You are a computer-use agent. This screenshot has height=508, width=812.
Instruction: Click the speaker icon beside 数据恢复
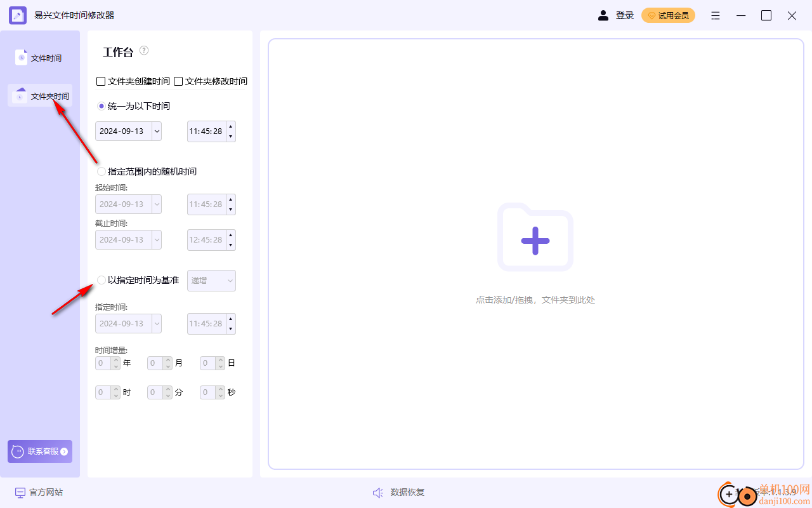point(378,493)
